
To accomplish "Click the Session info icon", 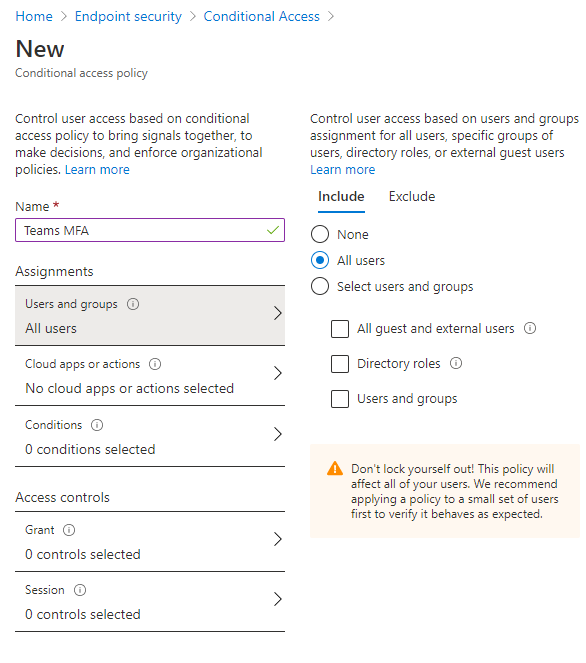I will pyautogui.click(x=80, y=590).
